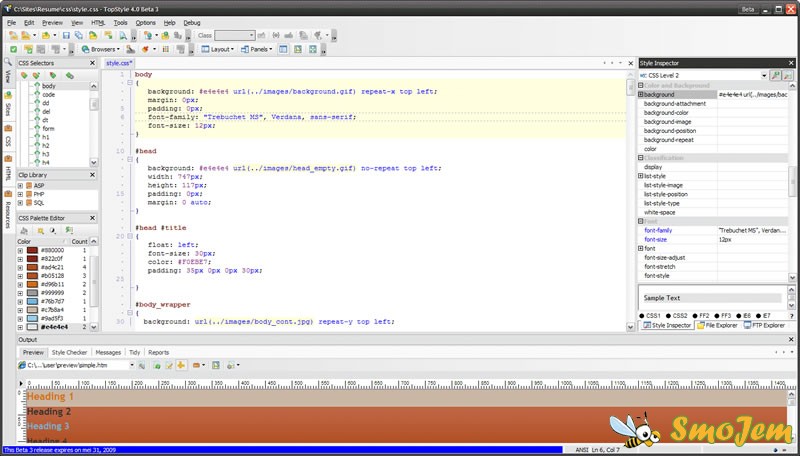Image resolution: width=800 pixels, height=456 pixels.
Task: Select the form selector in the tree
Action: point(48,129)
